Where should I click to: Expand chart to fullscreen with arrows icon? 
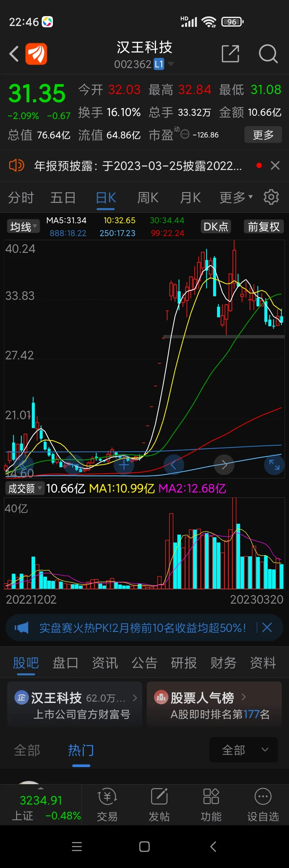click(x=274, y=465)
